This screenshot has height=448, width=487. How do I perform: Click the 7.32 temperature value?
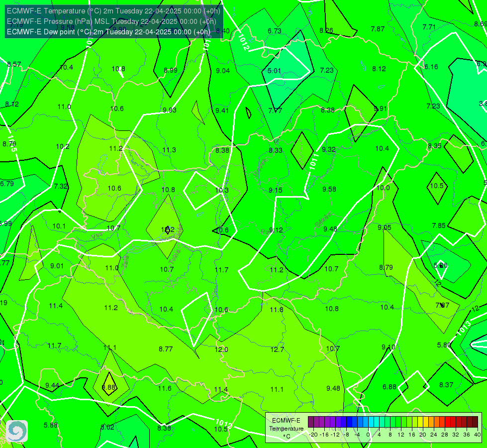61,186
